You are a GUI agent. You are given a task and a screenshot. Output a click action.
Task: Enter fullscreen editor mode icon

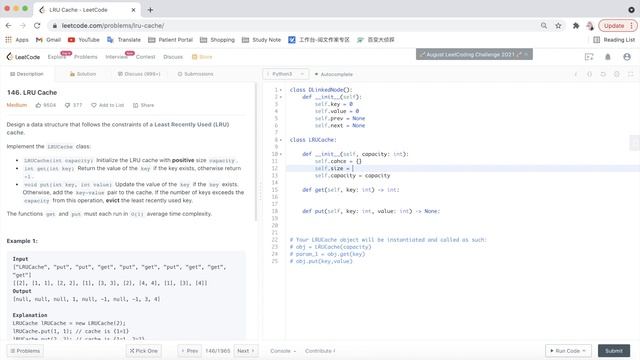point(631,74)
